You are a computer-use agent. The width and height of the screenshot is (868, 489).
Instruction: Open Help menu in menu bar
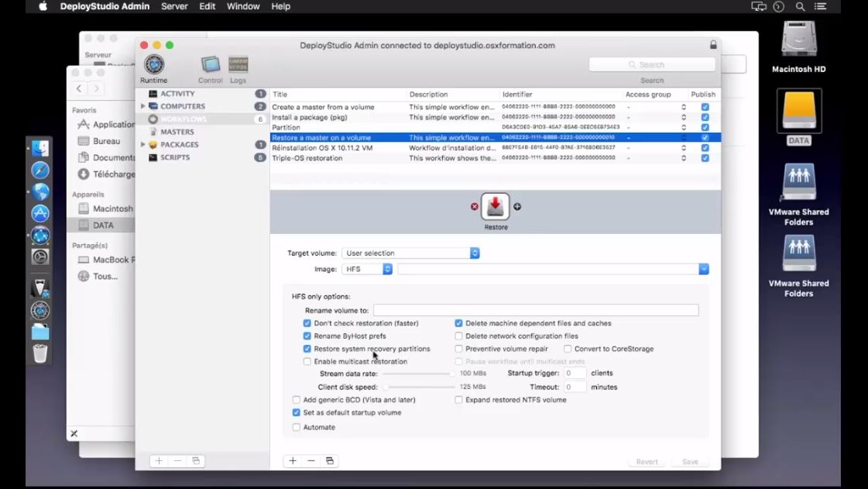[280, 7]
